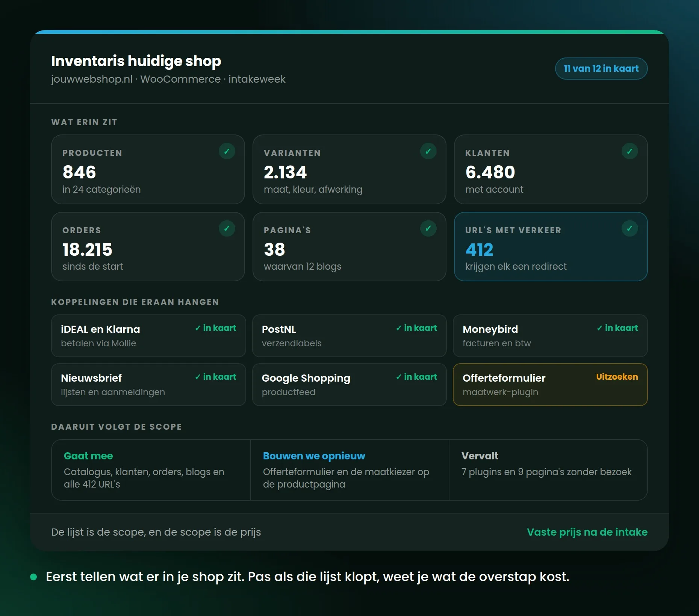Click the 'Bouwen we opnieuw' scope heading

pos(314,456)
